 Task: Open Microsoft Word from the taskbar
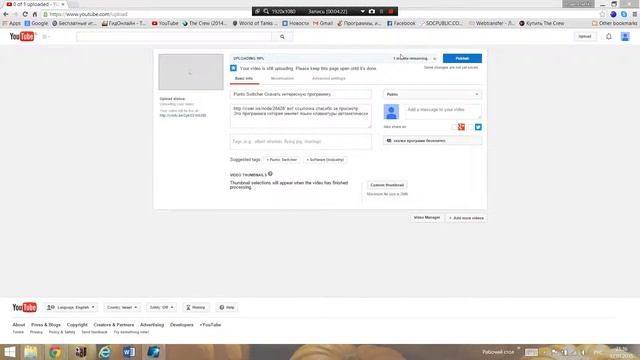click(x=129, y=352)
